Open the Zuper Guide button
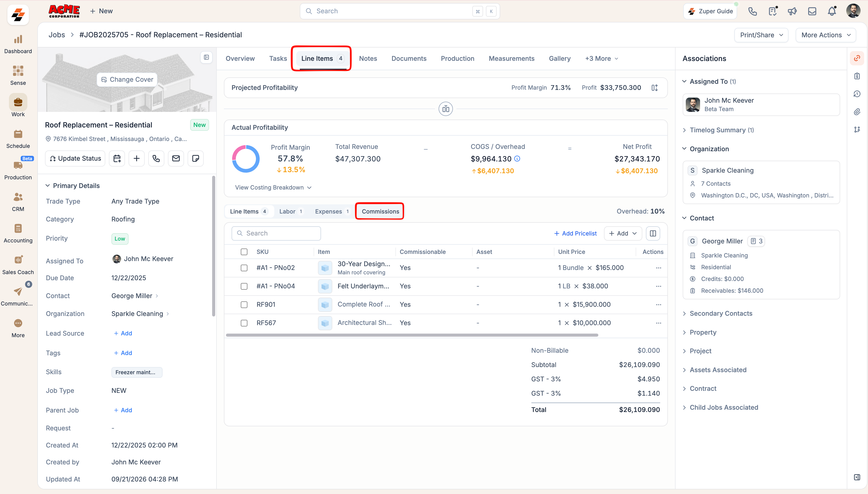This screenshot has width=868, height=494. (710, 11)
